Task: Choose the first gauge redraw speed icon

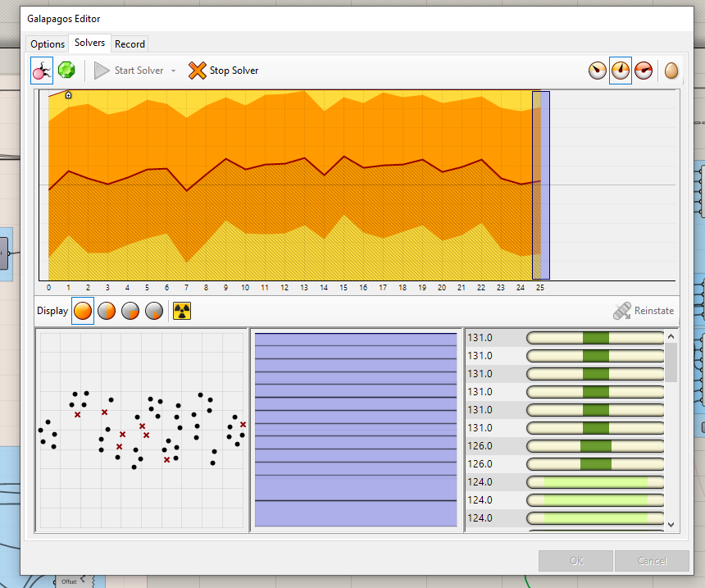Action: click(598, 71)
